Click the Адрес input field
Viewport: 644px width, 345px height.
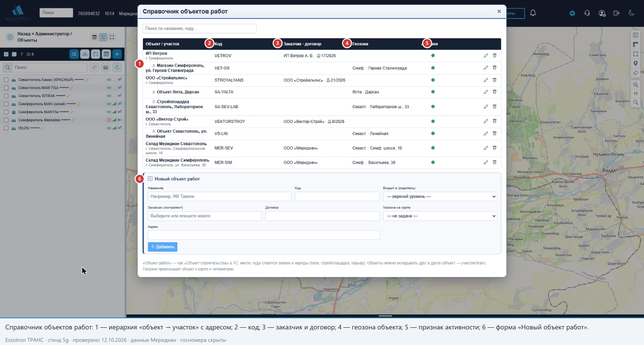pos(264,235)
